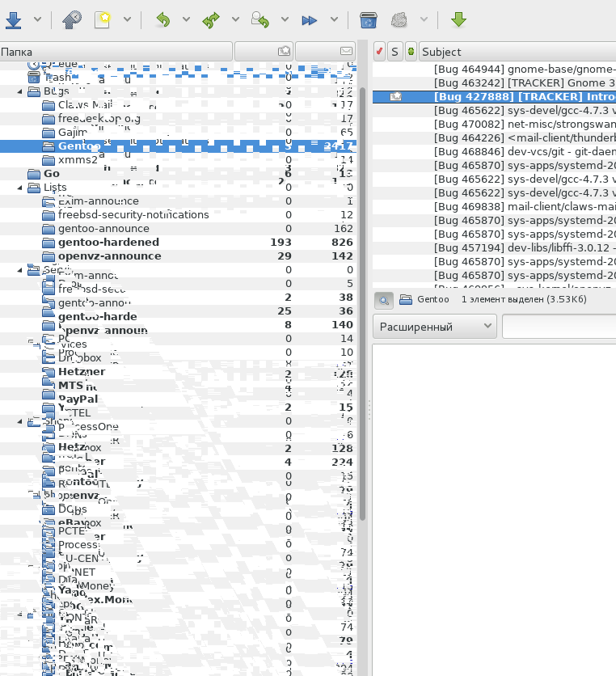
Task: Open the Расширенный search type dropdown
Action: (x=434, y=327)
